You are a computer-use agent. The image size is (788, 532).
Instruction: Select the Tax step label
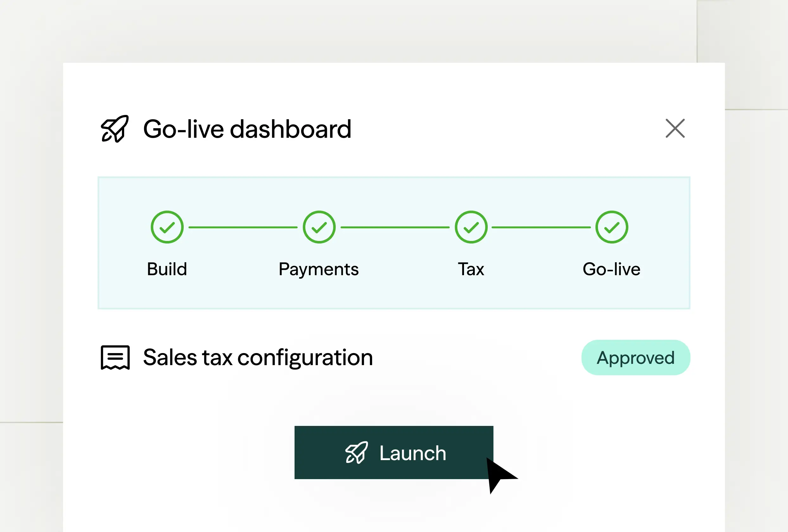point(471,269)
